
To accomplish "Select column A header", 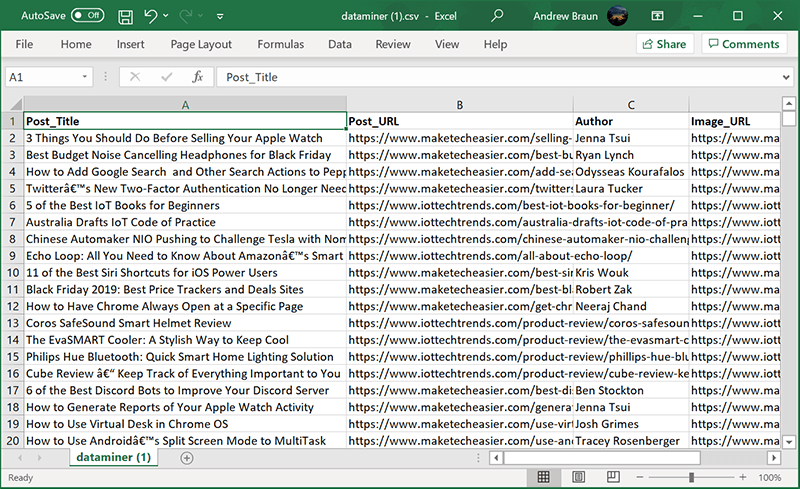I will (185, 104).
